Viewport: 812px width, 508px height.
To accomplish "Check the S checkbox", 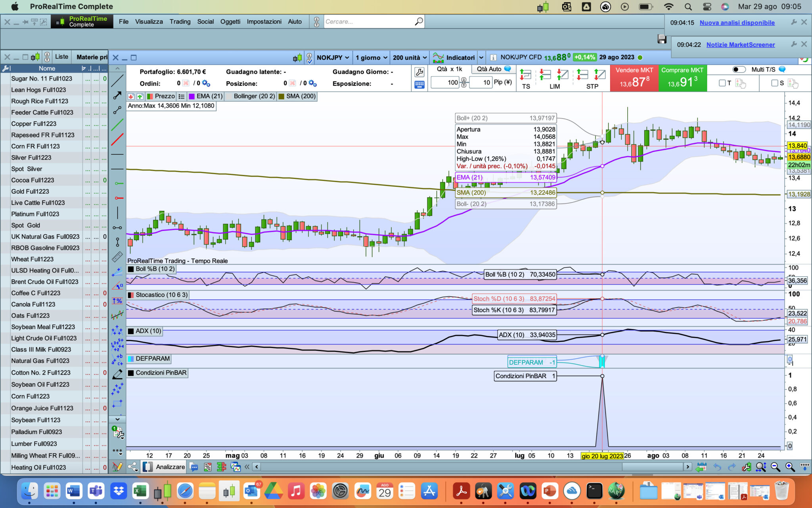I will (774, 83).
